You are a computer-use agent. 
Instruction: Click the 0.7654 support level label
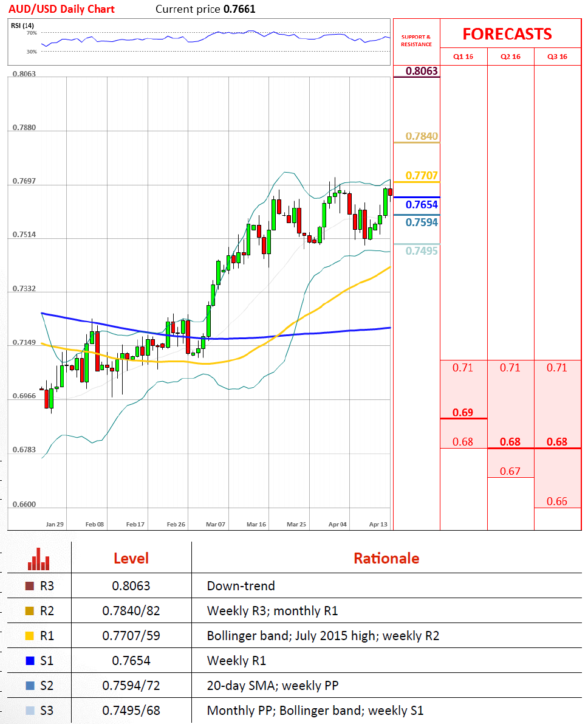point(422,204)
